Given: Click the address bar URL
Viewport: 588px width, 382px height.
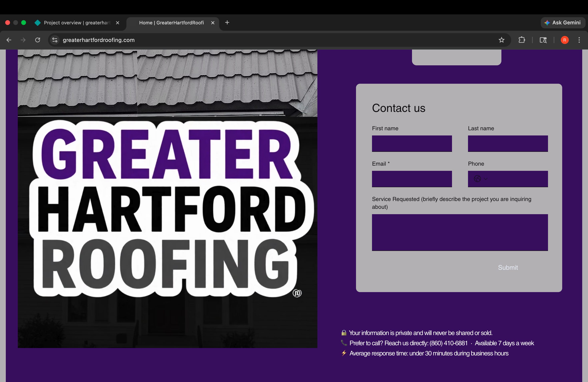Looking at the screenshot, I should click(99, 40).
